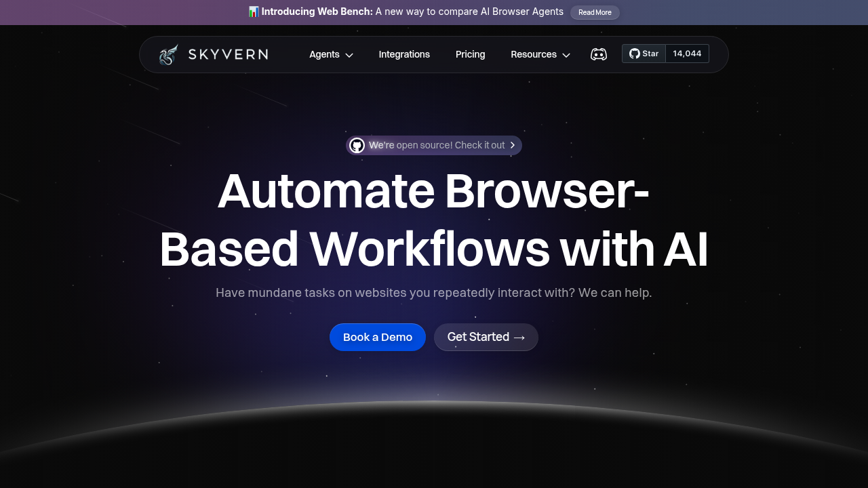Click the GitHub octocat in open source pill
868x488 pixels.
357,145
